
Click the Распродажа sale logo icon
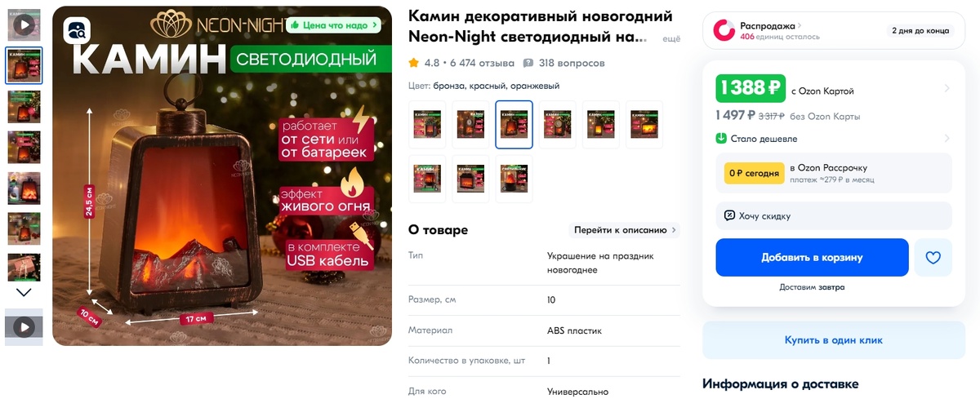click(x=724, y=31)
